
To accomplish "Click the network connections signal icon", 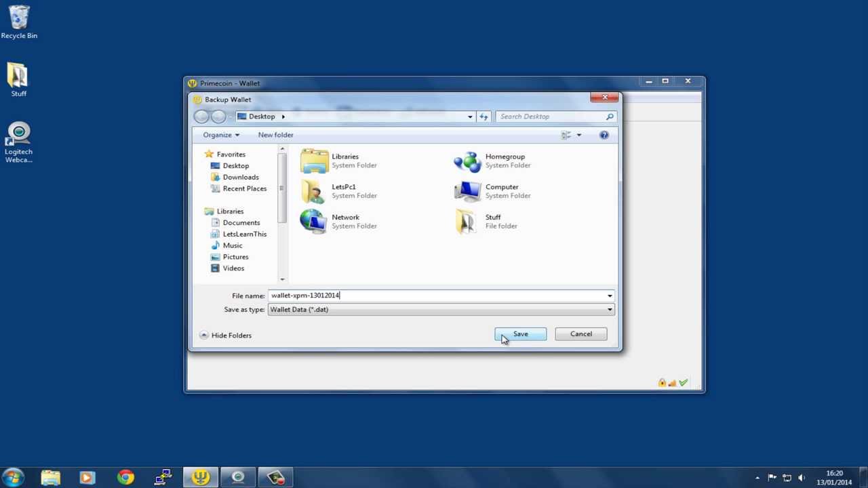I will tap(672, 383).
